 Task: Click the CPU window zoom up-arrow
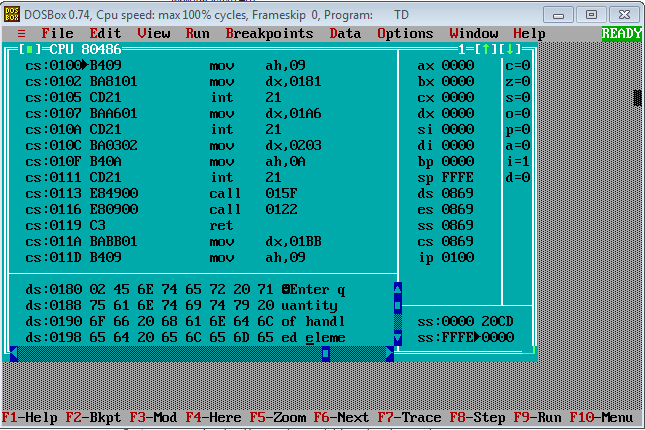click(x=486, y=50)
